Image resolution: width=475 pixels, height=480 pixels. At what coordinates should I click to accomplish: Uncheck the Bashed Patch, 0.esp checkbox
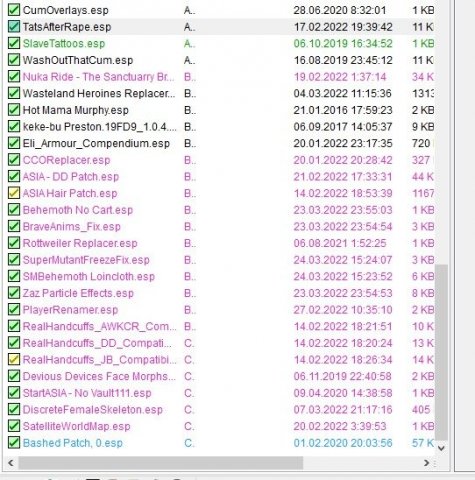click(14, 443)
